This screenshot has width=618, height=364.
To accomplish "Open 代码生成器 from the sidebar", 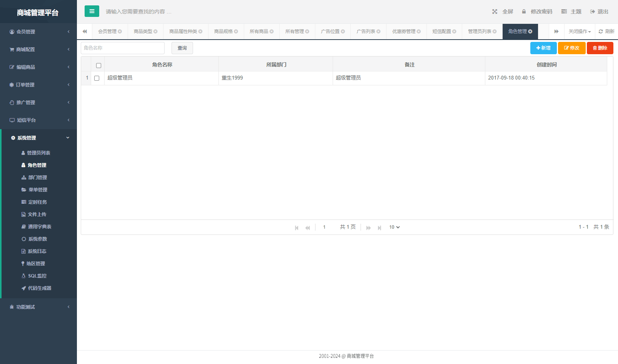I will (x=39, y=288).
